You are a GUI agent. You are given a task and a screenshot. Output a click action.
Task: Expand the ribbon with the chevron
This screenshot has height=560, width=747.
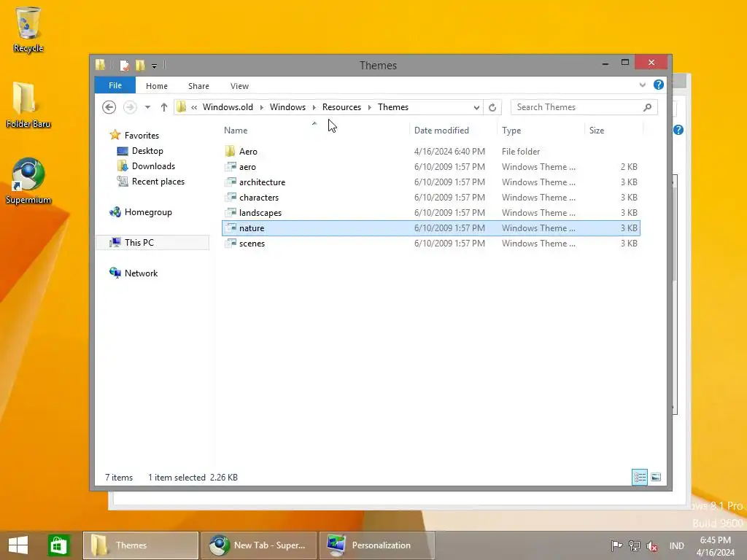click(x=642, y=85)
